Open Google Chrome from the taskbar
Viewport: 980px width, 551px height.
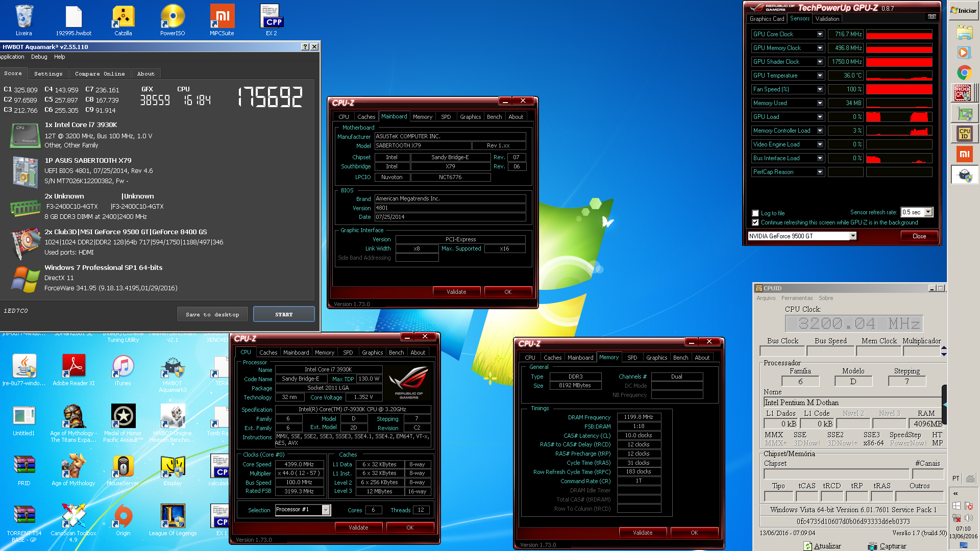click(964, 73)
